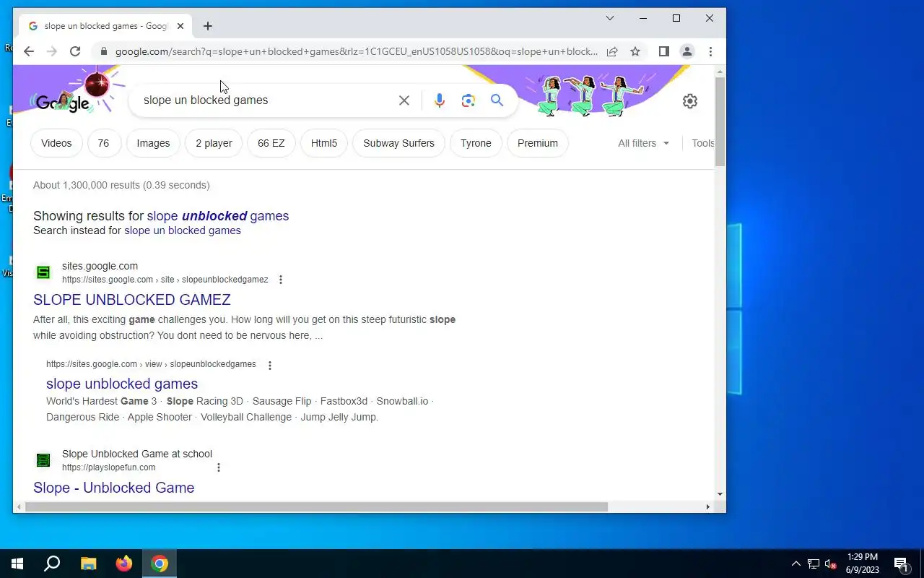Click the horizontal scrollbar thumb
Viewport: 924px width, 578px height.
[316, 507]
